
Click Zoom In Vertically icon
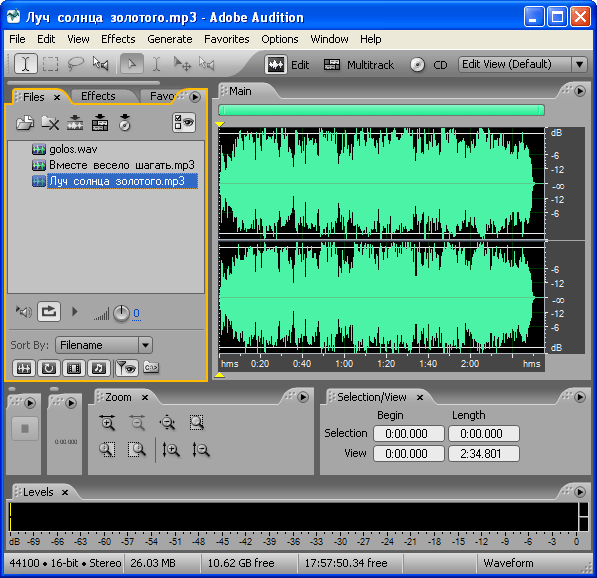[x=171, y=450]
